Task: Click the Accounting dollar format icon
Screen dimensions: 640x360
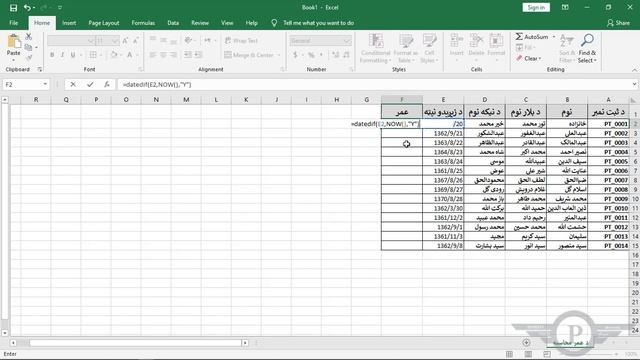Action: [295, 55]
